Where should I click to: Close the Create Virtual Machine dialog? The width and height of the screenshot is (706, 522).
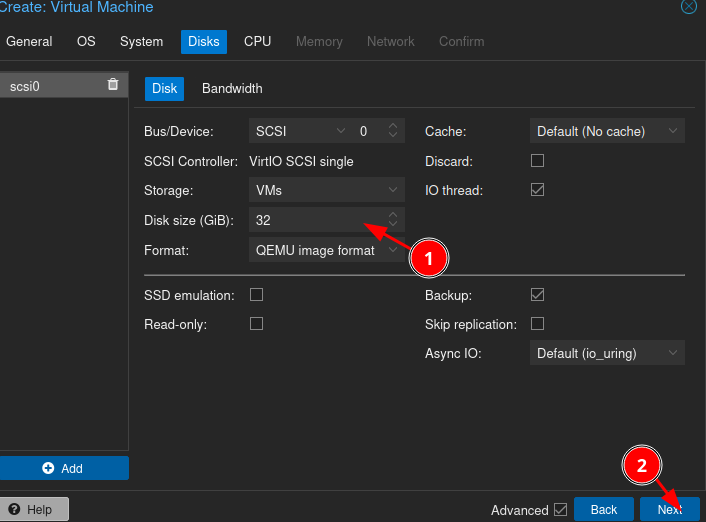[x=689, y=7]
